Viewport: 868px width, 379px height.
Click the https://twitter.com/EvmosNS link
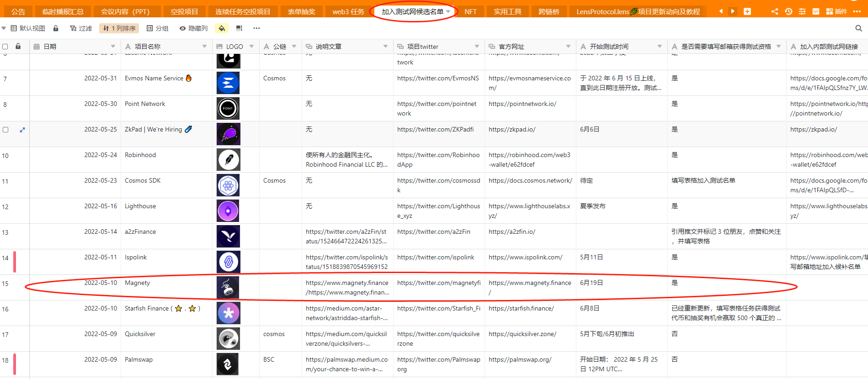click(x=438, y=78)
